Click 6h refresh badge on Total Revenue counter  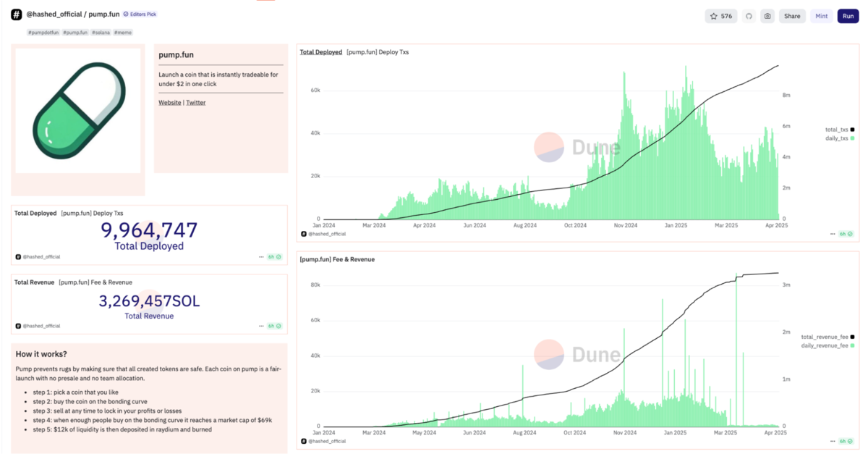point(273,326)
